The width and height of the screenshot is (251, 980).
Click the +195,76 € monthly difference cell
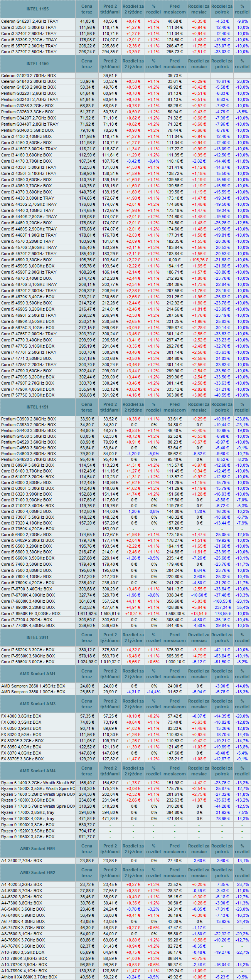point(199,260)
